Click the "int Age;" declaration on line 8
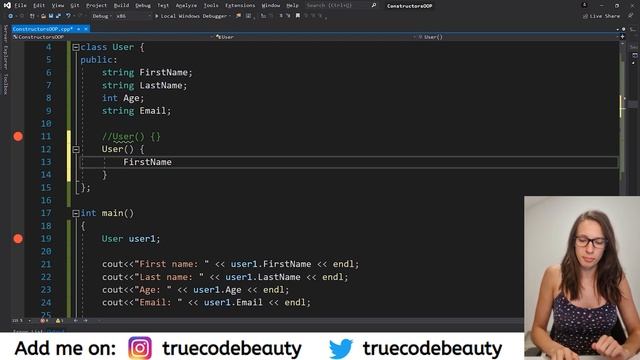The width and height of the screenshot is (640, 360). (123, 98)
